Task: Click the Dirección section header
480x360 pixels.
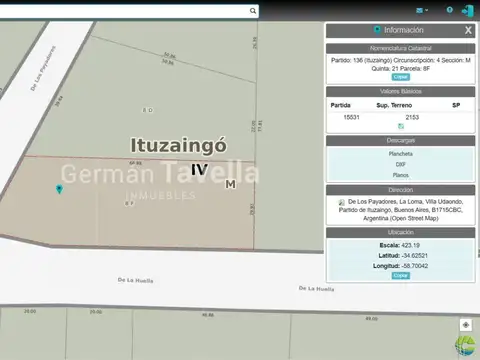Action: [x=400, y=190]
